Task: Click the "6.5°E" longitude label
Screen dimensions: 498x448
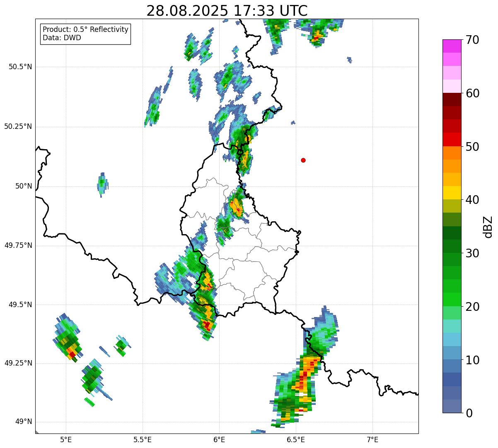Action: (296, 439)
